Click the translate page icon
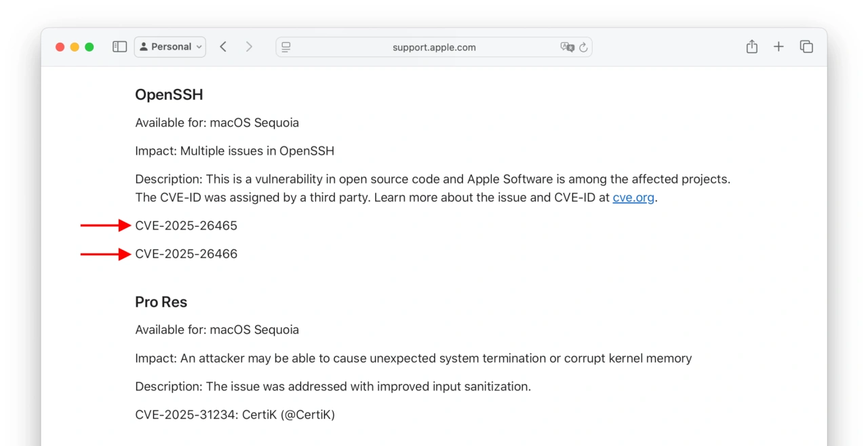This screenshot has height=446, width=868. 567,47
